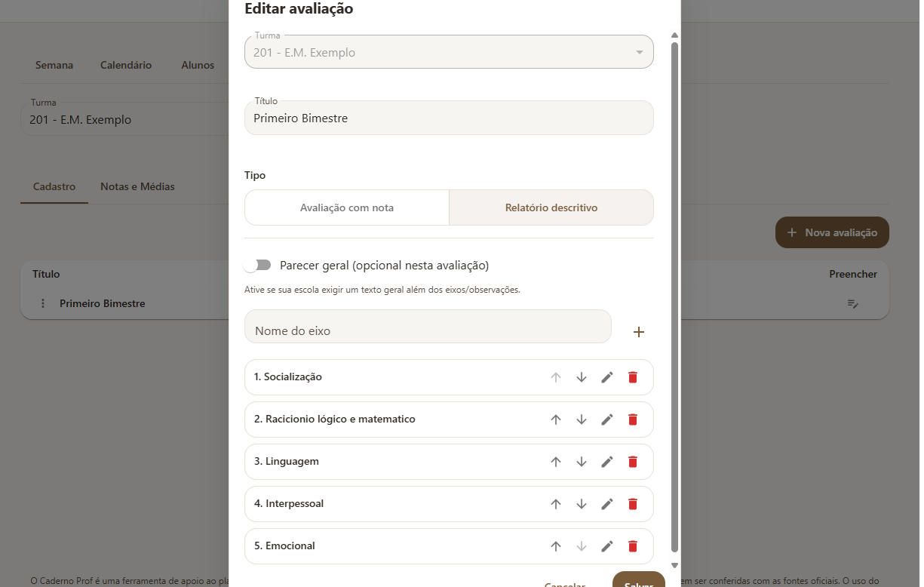Switch to Notas e Médias tab
The width and height of the screenshot is (924, 587).
pos(137,186)
